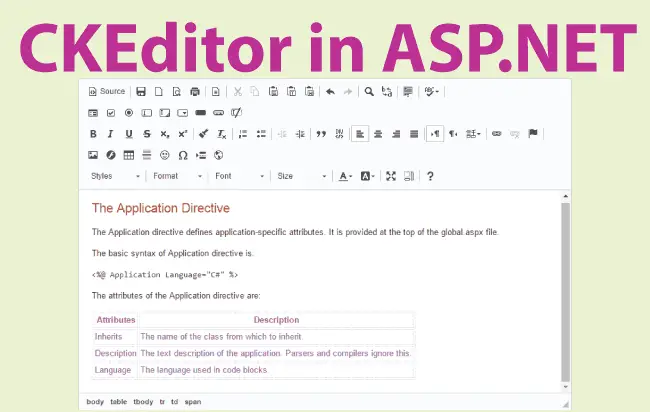Insert an Anchor flag icon
The image size is (650, 412).
click(x=533, y=133)
